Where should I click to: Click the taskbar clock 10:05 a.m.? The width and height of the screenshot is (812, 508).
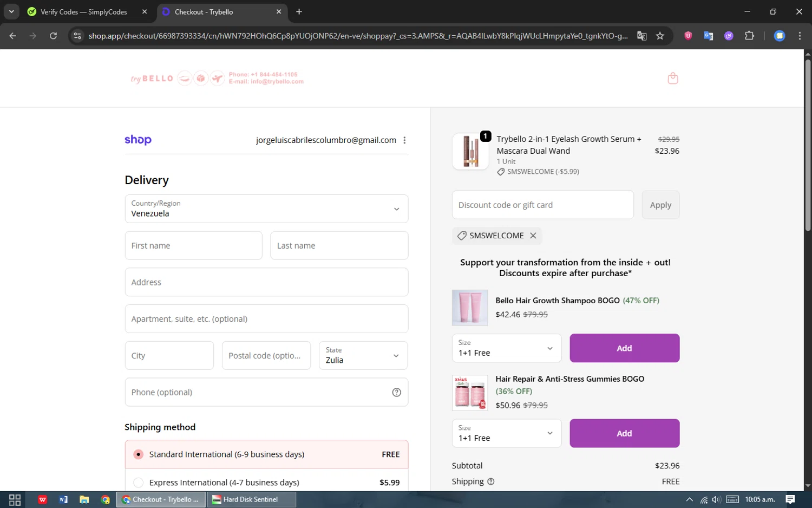(x=759, y=499)
